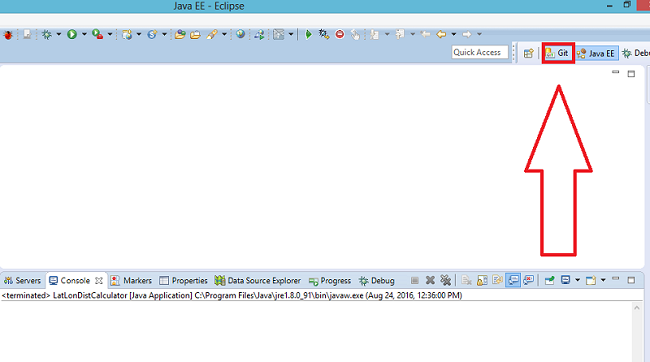Toggle Word Wrap in console toolbar

point(497,281)
